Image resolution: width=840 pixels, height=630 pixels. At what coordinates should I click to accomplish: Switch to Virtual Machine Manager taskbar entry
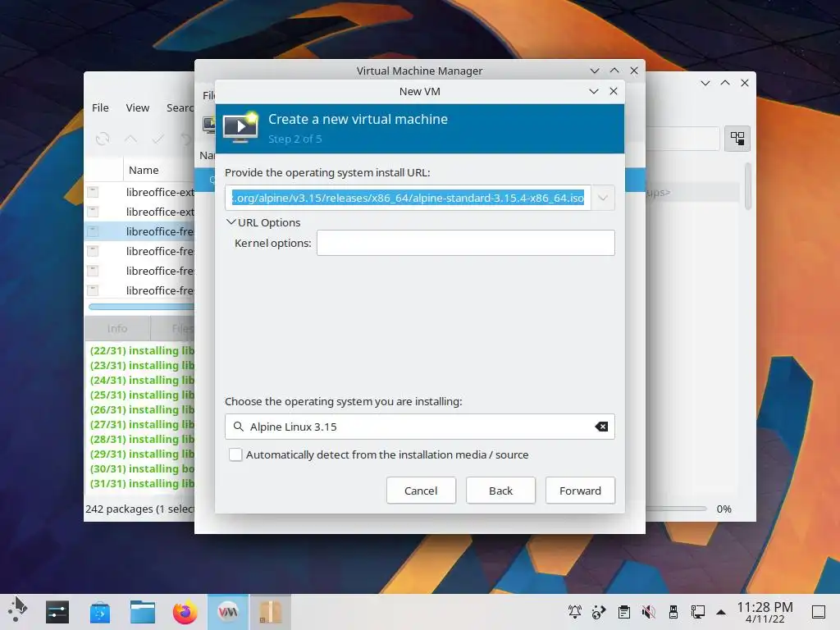click(x=228, y=612)
